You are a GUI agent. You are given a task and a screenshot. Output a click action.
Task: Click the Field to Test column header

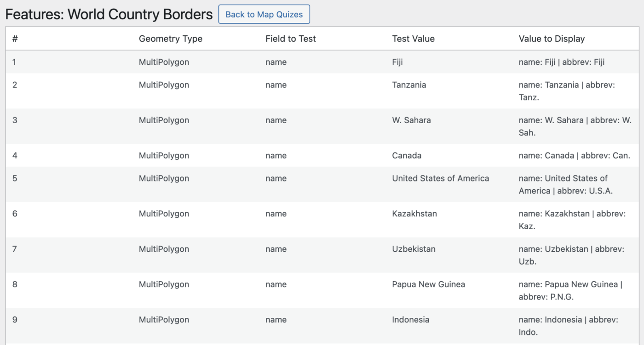point(290,39)
